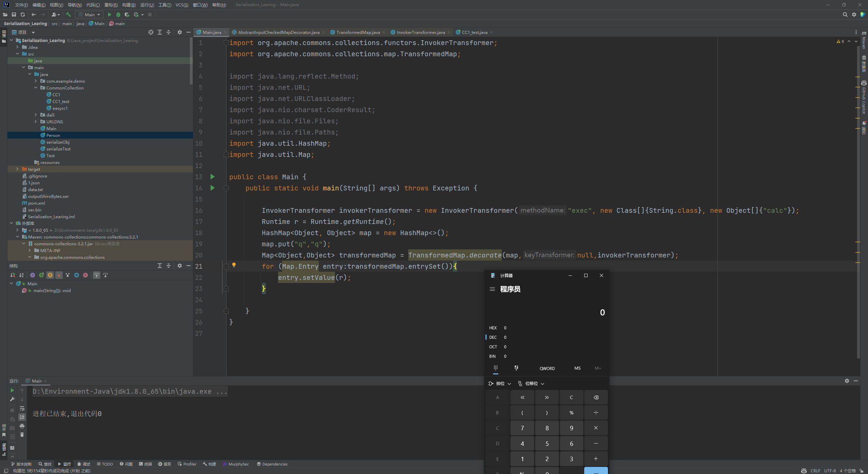Expand the META-INF folder in jar

pyautogui.click(x=29, y=250)
